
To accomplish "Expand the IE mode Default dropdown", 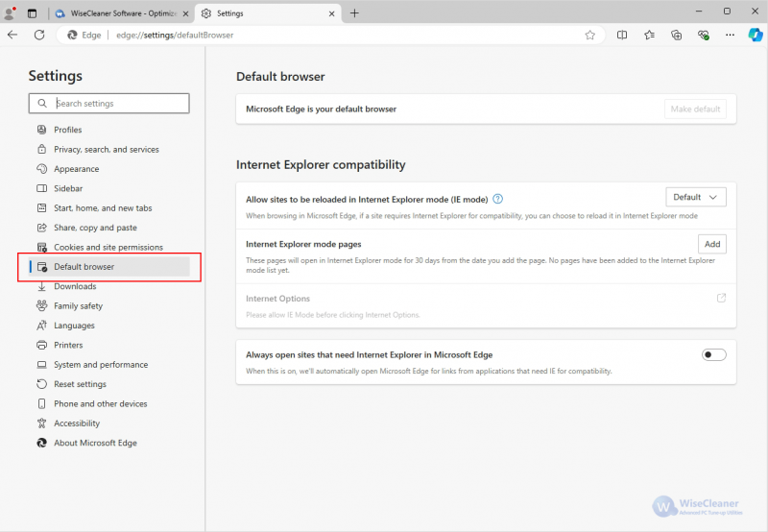I will click(695, 197).
